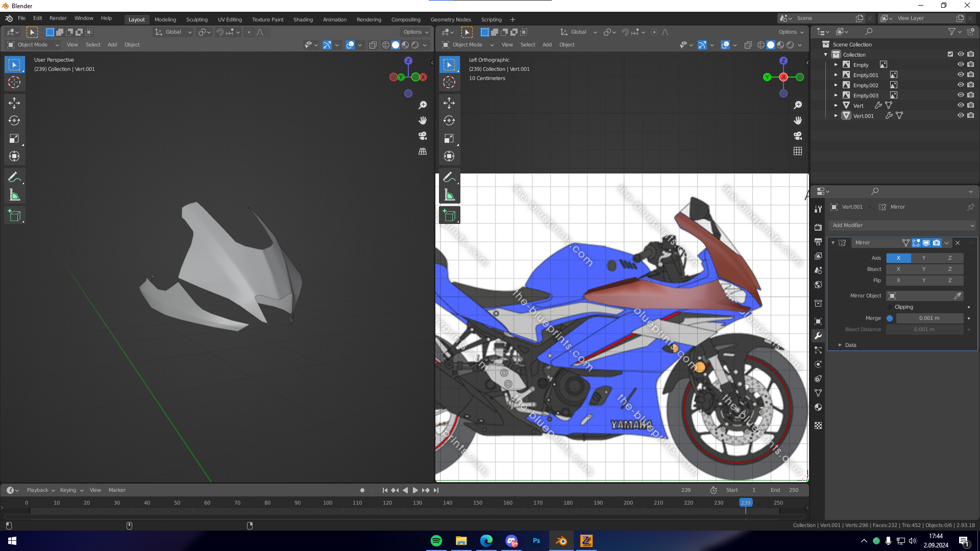Switch to the Sculpting workspace tab

coord(197,19)
